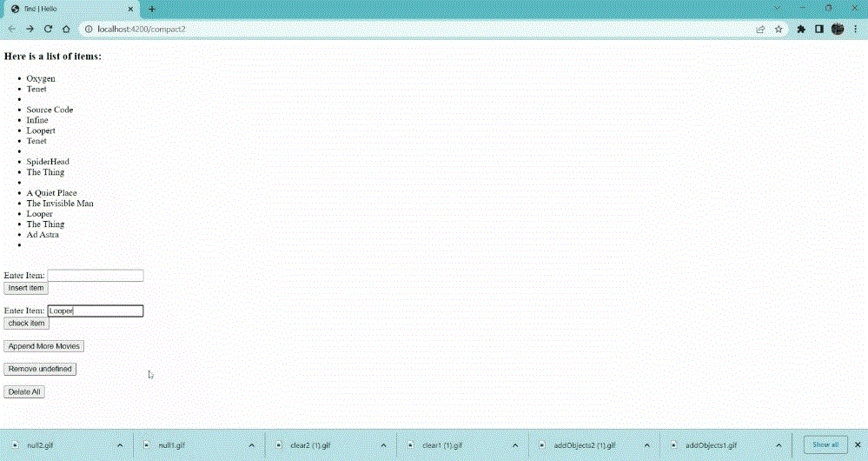
Task: Select the 'Source Code' list item
Action: (50, 110)
